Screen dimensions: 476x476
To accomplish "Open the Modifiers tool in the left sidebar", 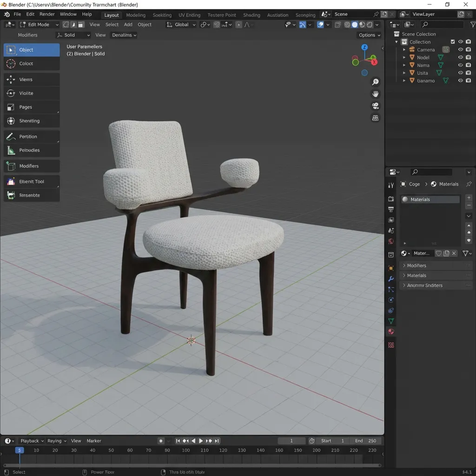I will (31, 166).
